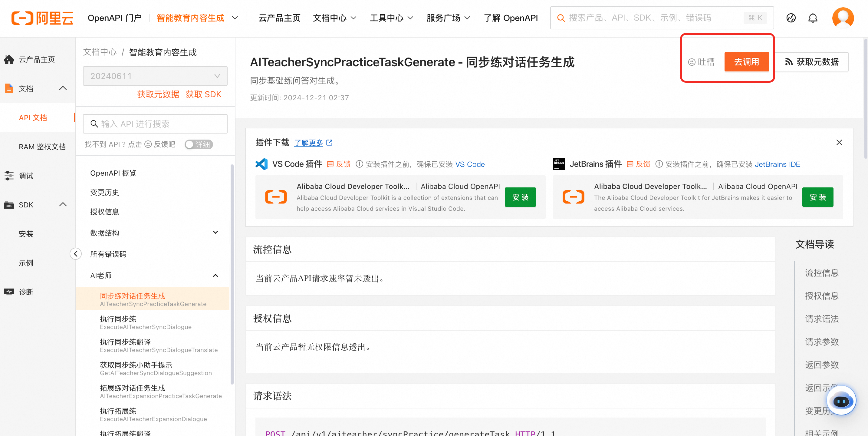Click the 诊断 diagnostics icon in sidebar
Viewport: 868px width, 436px height.
point(9,292)
